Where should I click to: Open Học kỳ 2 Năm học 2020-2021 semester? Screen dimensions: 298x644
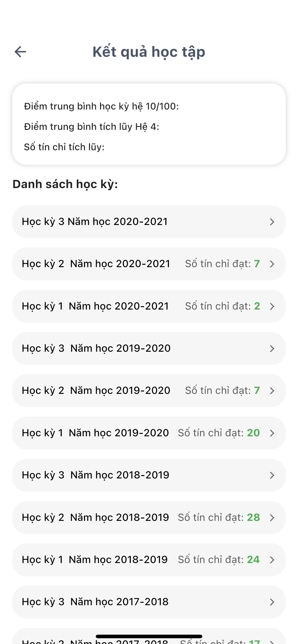pyautogui.click(x=96, y=264)
